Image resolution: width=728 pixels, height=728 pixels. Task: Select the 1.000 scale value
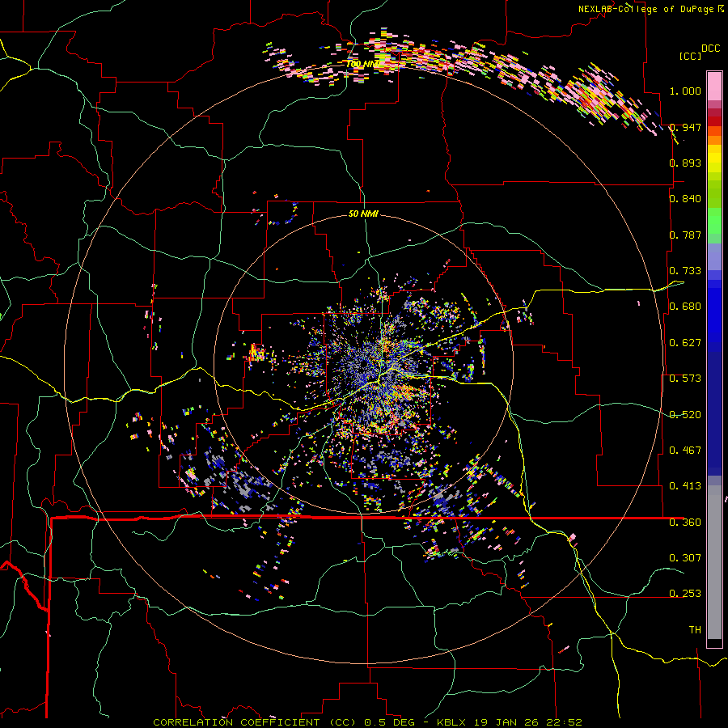pos(685,91)
